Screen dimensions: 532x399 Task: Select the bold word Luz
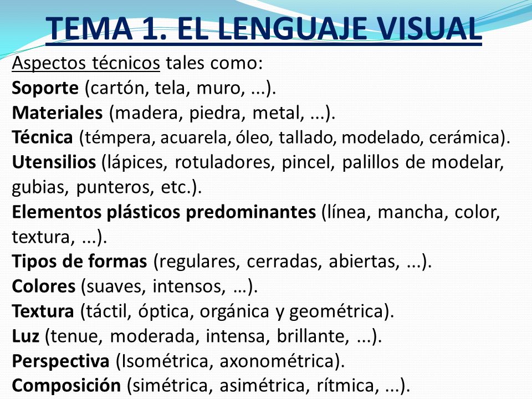point(25,336)
